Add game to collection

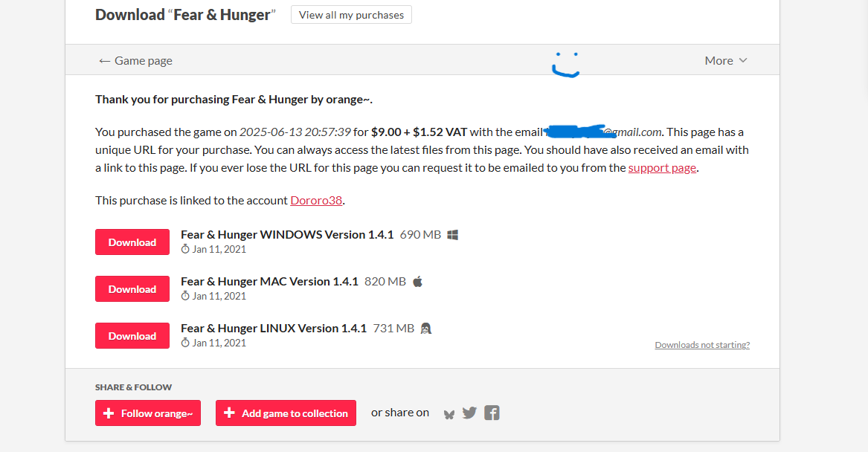coord(286,413)
